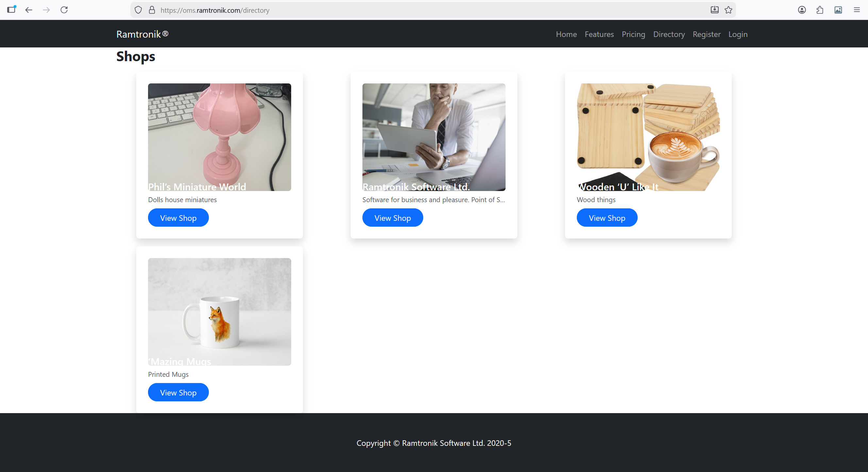Screen dimensions: 868x472
Task: Bookmark this page using the star icon
Action: pyautogui.click(x=728, y=10)
